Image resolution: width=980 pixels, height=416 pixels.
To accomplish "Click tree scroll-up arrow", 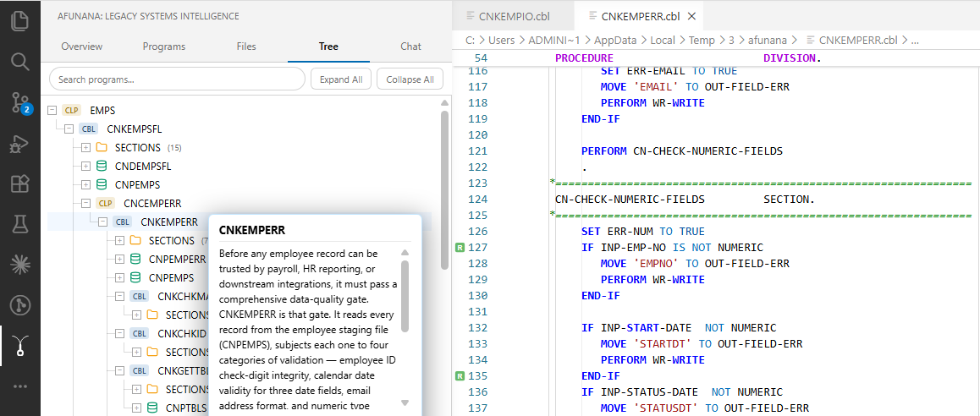I will [x=444, y=103].
